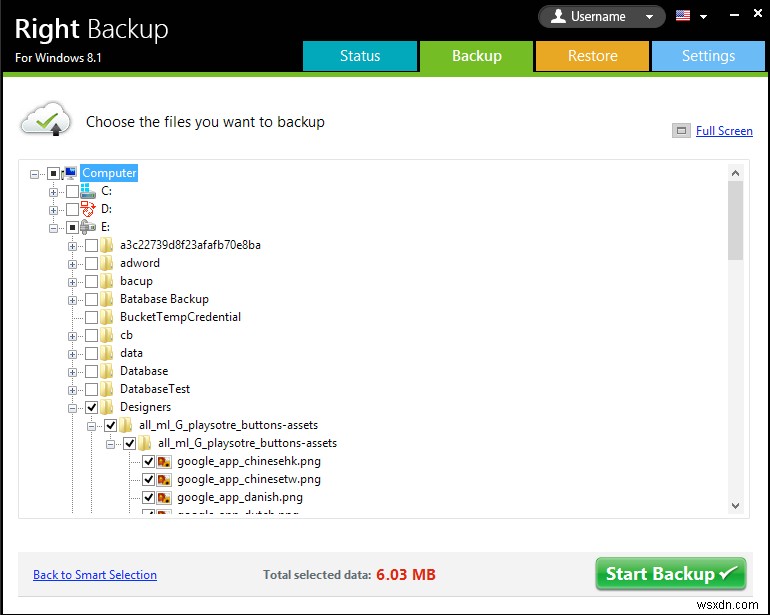Click the C: Windows drive icon
Screen dimensions: 770x615
coord(88,191)
